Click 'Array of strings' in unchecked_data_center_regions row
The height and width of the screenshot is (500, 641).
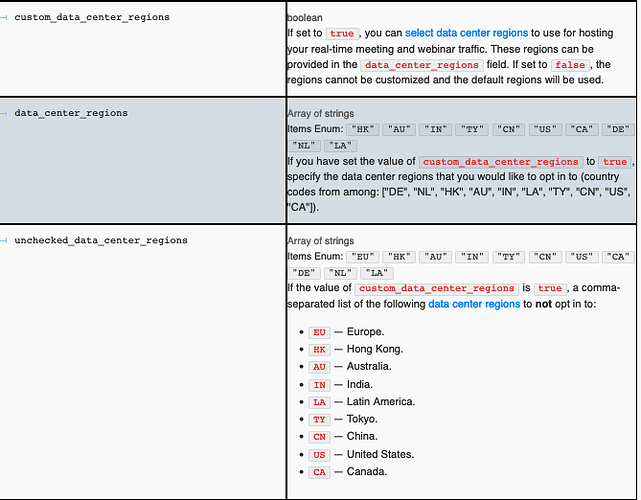pos(320,241)
